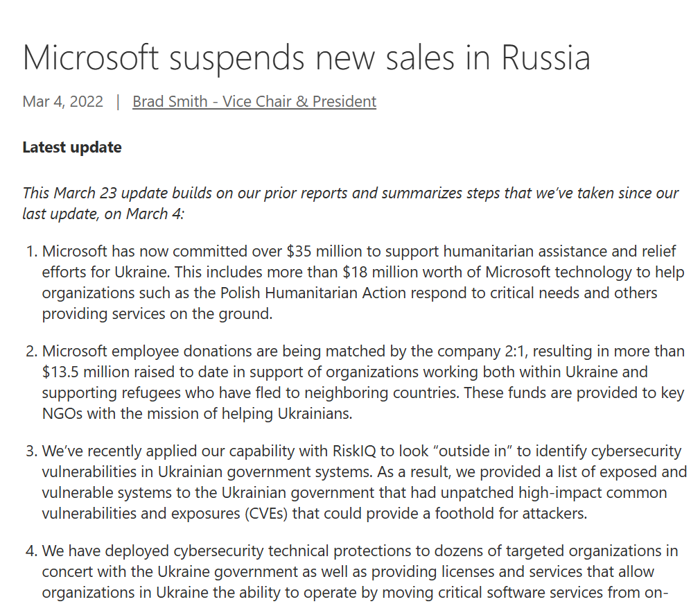The height and width of the screenshot is (604, 700).
Task: Click the foothold for attackers phrase
Action: [511, 514]
